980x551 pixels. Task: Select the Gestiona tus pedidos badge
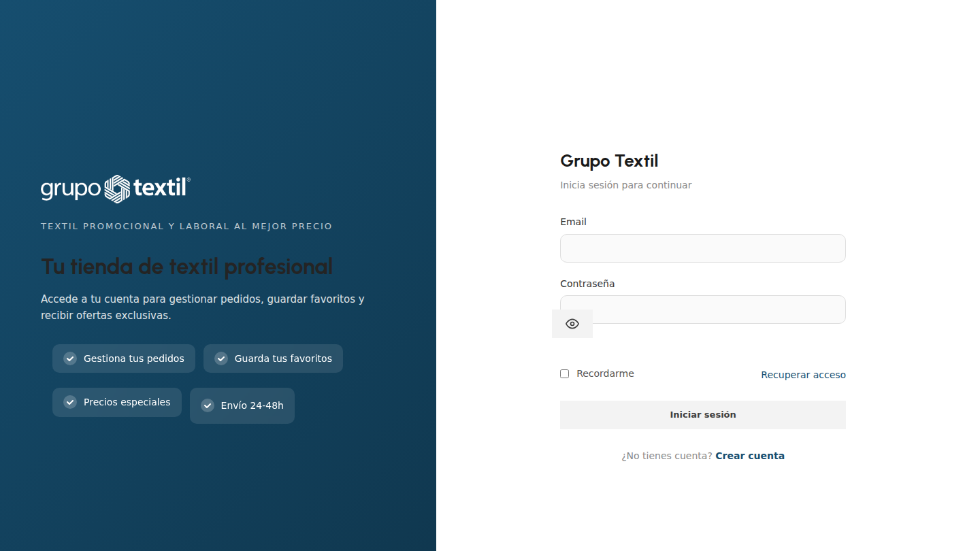pyautogui.click(x=123, y=358)
